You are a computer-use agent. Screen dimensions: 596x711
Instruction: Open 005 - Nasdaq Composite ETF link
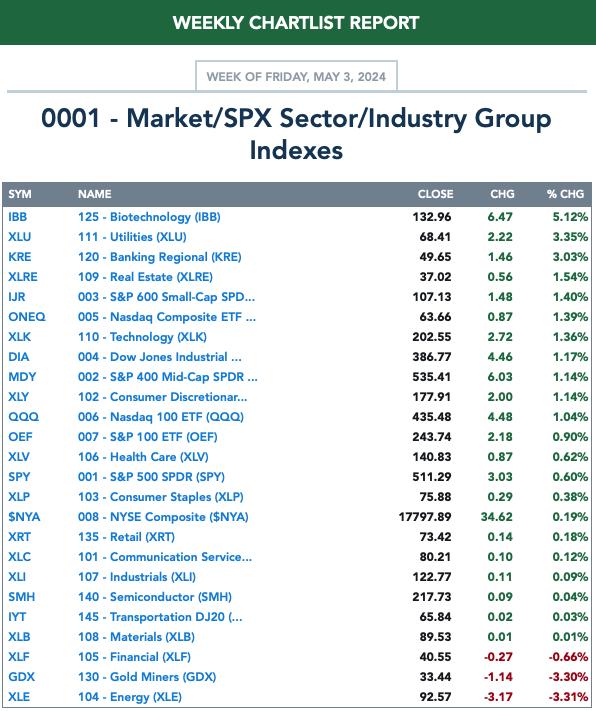click(166, 317)
